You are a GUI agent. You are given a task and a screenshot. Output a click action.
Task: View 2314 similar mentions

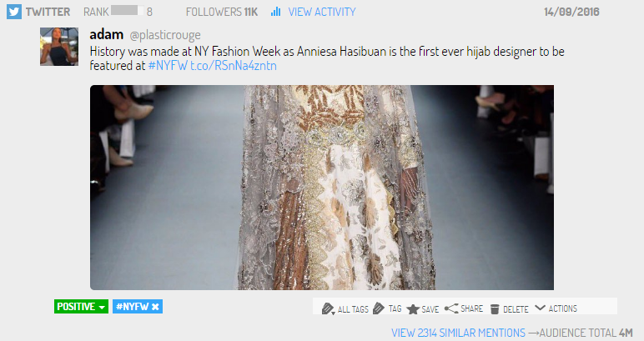(x=458, y=333)
